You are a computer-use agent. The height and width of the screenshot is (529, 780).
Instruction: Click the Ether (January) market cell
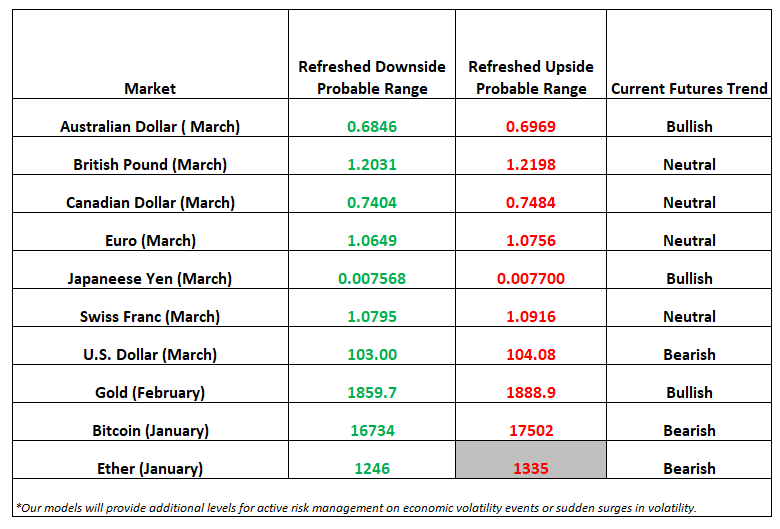(150, 460)
